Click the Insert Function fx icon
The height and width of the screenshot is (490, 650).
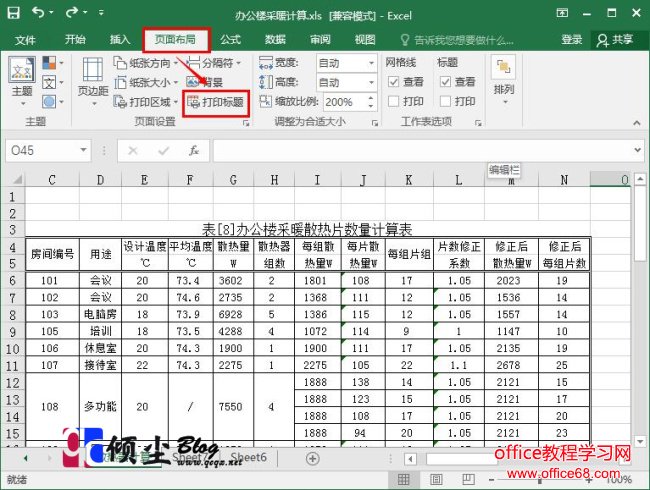[194, 150]
